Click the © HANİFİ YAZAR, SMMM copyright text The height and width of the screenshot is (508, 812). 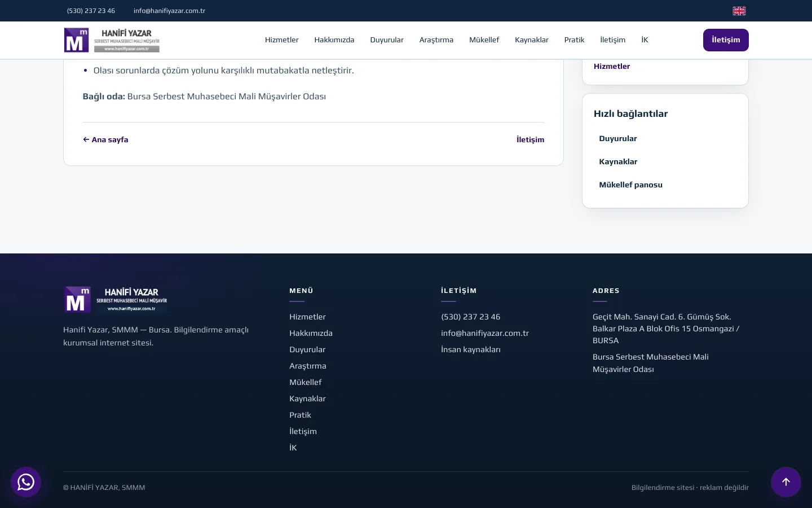(x=104, y=488)
